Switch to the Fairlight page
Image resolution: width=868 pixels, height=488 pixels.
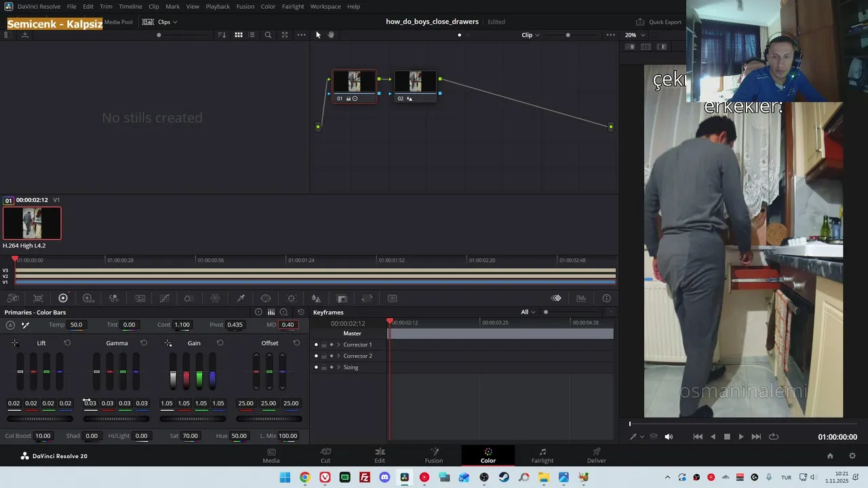(542, 455)
